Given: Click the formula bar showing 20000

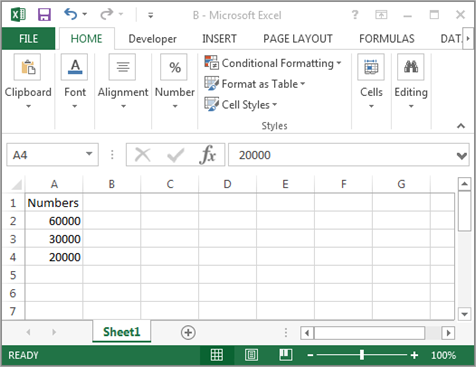Looking at the screenshot, I should tap(349, 155).
